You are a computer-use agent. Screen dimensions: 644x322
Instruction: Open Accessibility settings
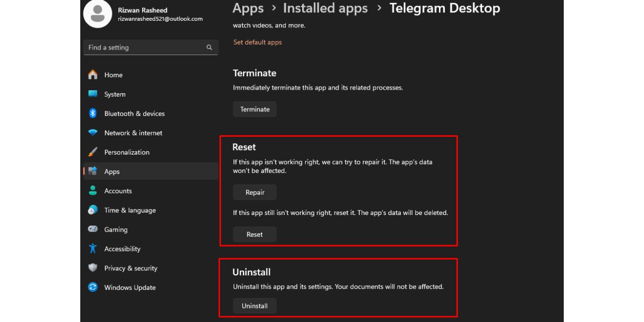151,249
